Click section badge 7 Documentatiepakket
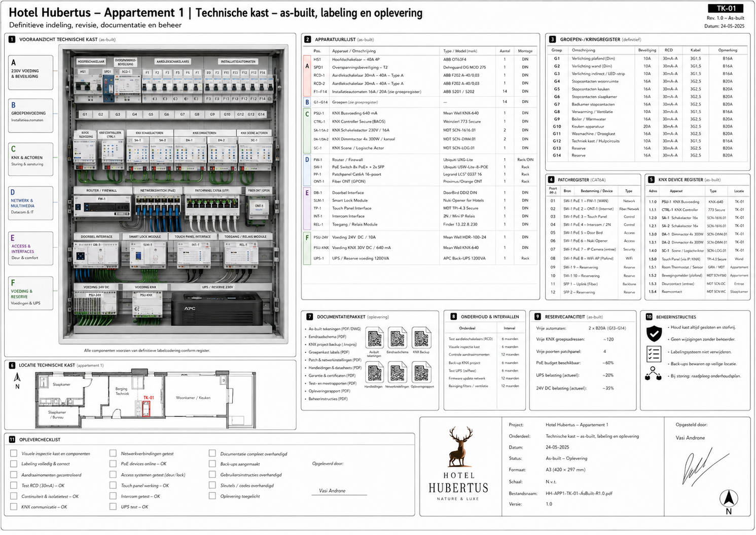 pos(310,316)
